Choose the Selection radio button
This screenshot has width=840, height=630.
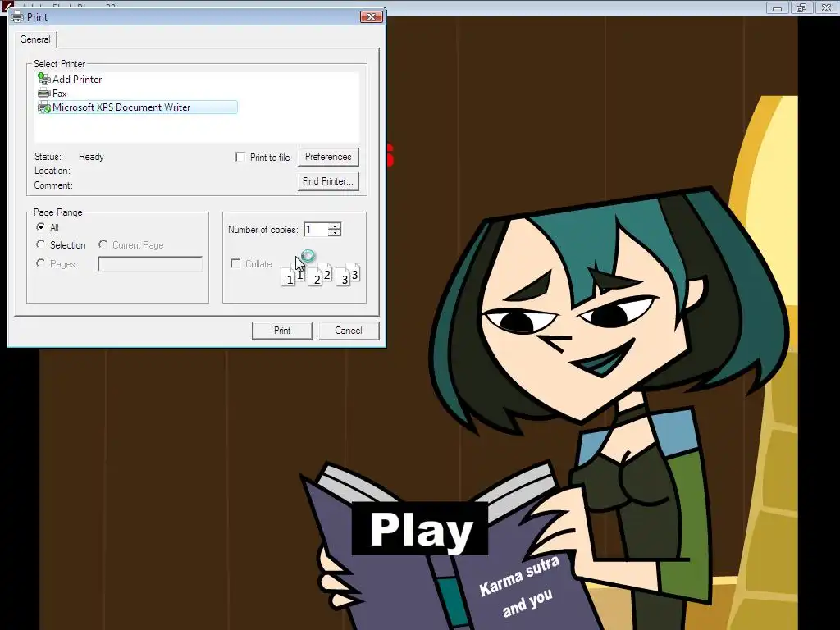(x=40, y=244)
